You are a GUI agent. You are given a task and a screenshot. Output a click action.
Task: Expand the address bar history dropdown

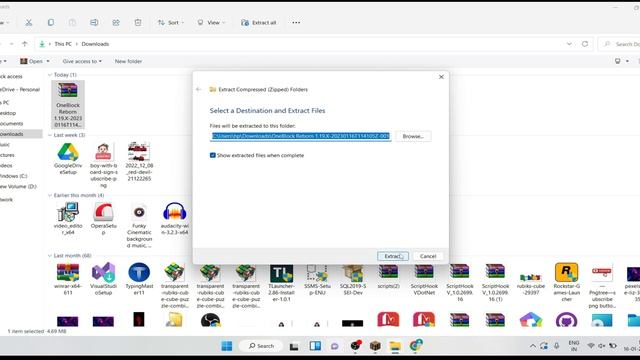[x=569, y=44]
